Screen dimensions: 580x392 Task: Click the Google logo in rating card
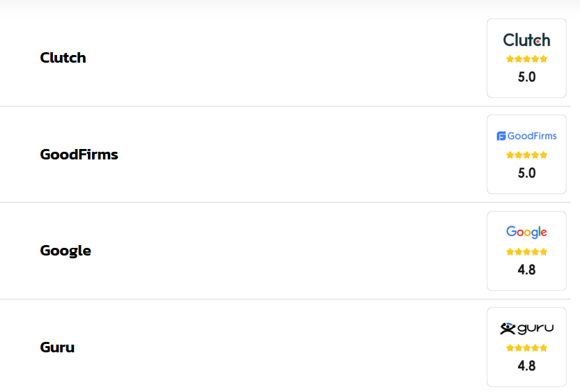(x=526, y=232)
